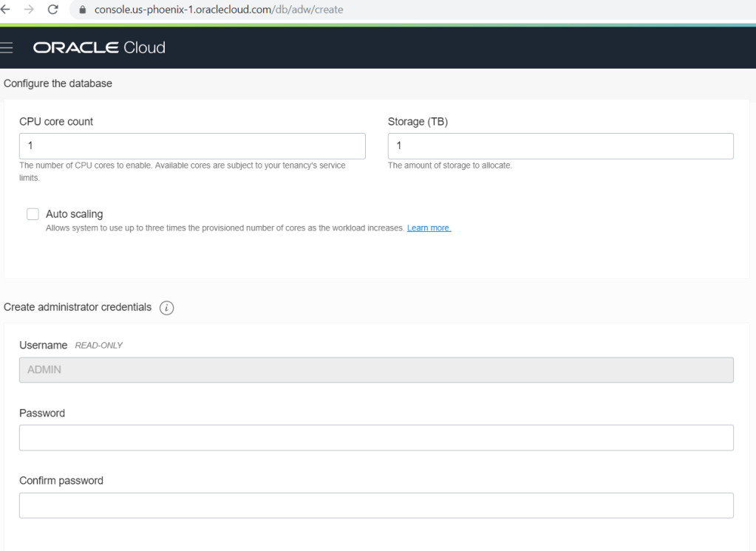Focus the Storage (TB) input field

coord(560,146)
